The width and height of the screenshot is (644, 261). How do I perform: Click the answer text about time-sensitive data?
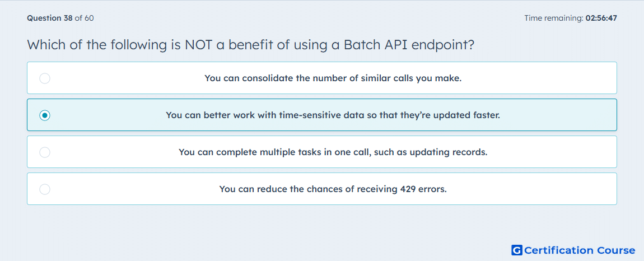pos(333,115)
